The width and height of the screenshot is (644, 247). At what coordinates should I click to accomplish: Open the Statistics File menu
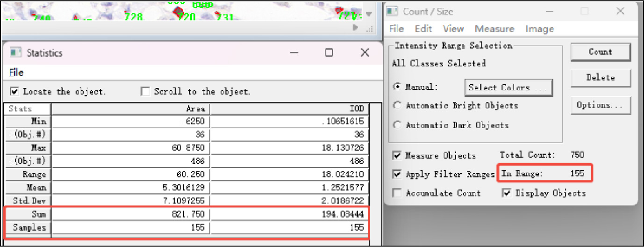(x=16, y=73)
